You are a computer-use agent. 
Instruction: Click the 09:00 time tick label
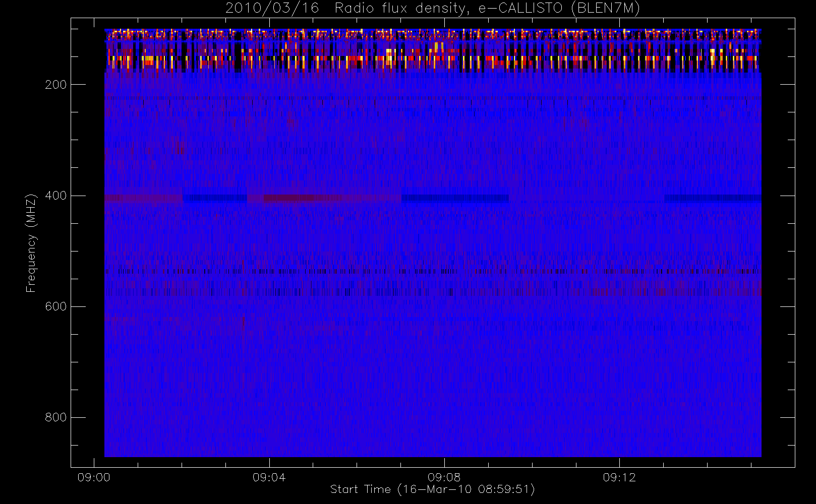(94, 477)
